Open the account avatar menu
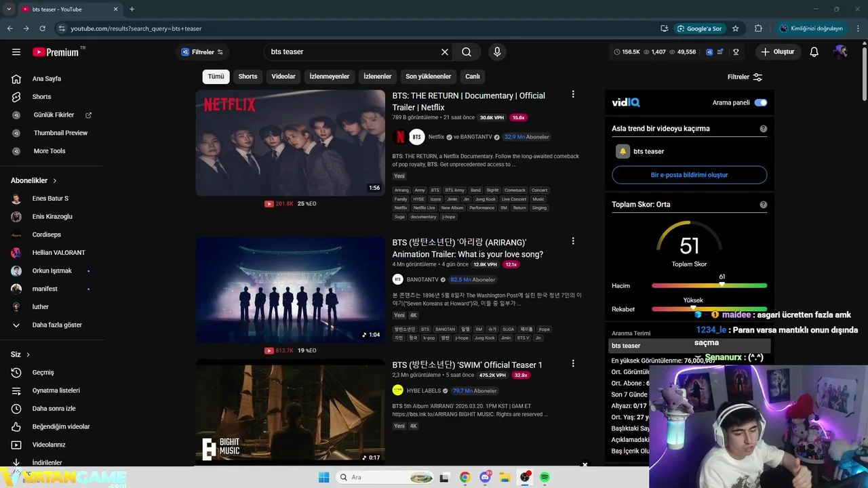This screenshot has width=868, height=488. coord(840,52)
